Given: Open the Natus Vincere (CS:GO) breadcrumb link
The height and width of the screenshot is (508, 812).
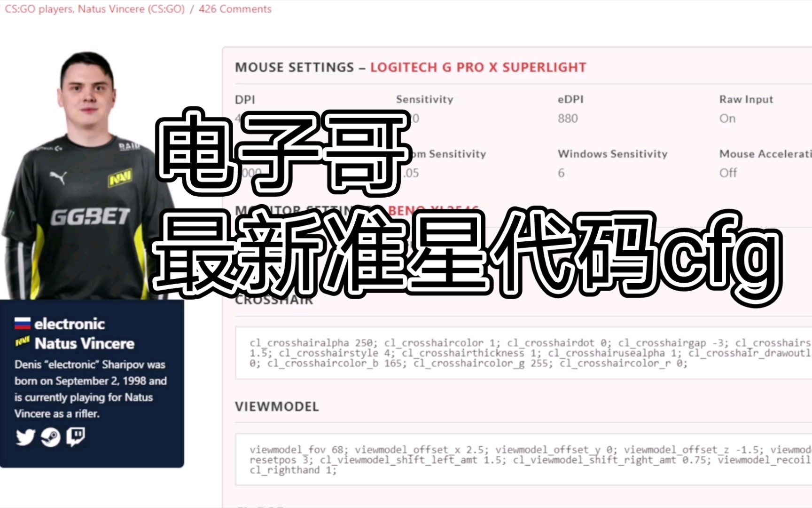Looking at the screenshot, I should (131, 9).
